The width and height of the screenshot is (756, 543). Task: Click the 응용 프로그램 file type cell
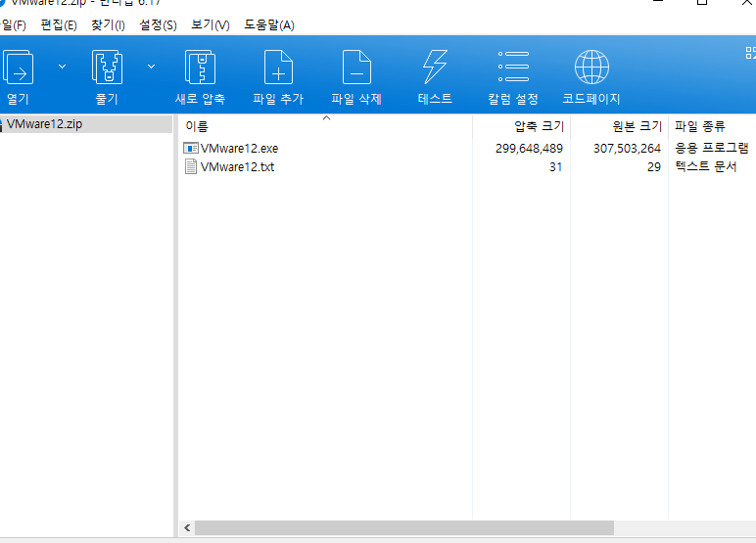point(712,148)
